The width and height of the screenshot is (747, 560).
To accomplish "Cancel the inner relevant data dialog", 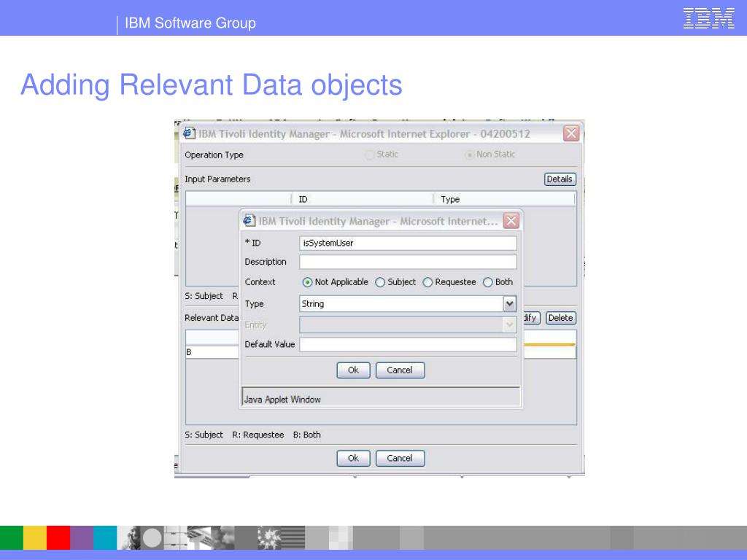I will (400, 370).
